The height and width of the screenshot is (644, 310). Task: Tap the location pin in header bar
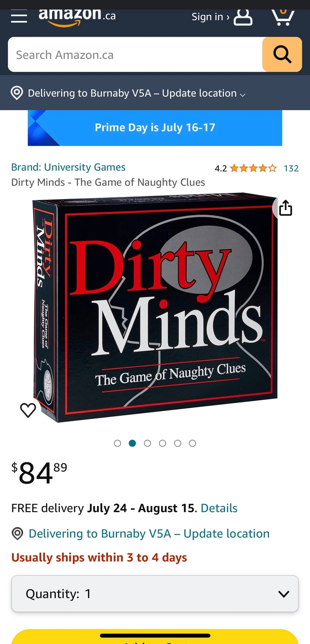pyautogui.click(x=17, y=93)
